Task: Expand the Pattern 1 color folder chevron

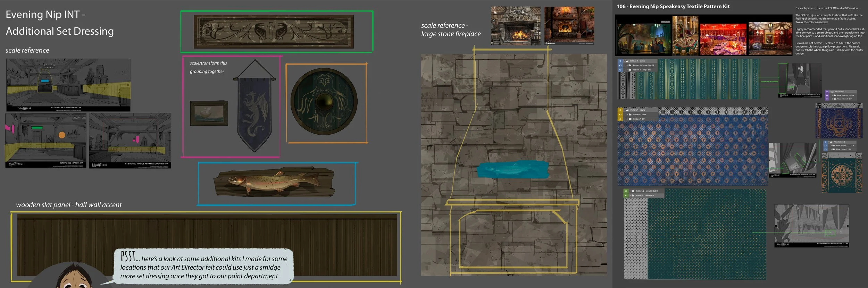Action: pyautogui.click(x=627, y=115)
